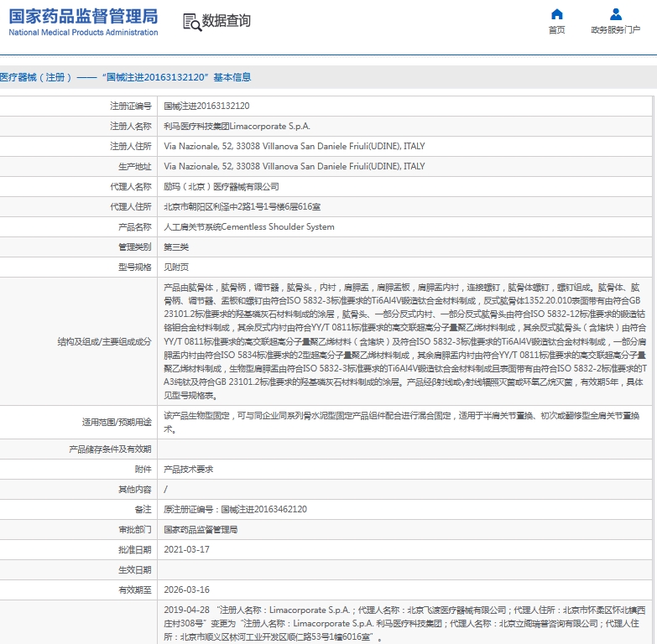Image resolution: width=657 pixels, height=644 pixels.
Task: Click the 适用范围/预期用途 description text
Action: 402,422
